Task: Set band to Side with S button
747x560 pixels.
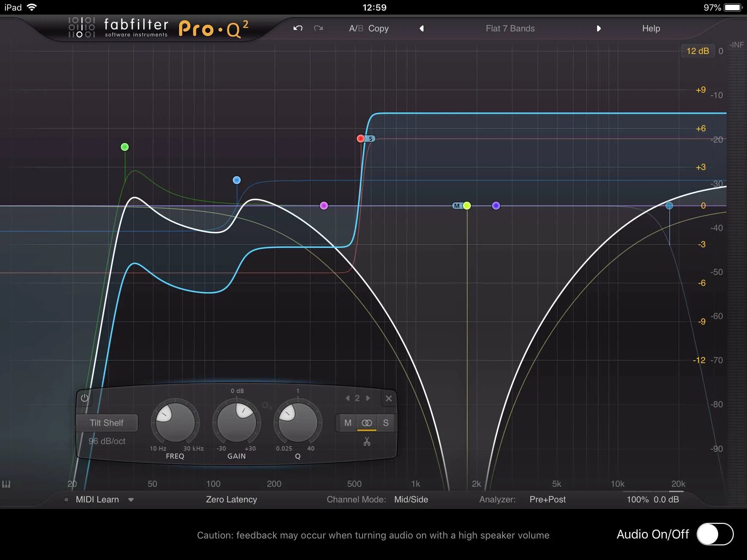Action: point(386,423)
